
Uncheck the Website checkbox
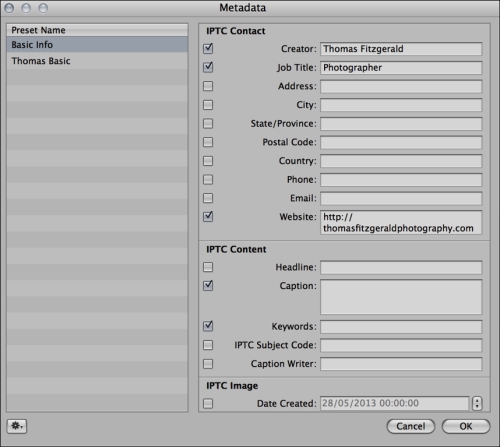click(208, 217)
